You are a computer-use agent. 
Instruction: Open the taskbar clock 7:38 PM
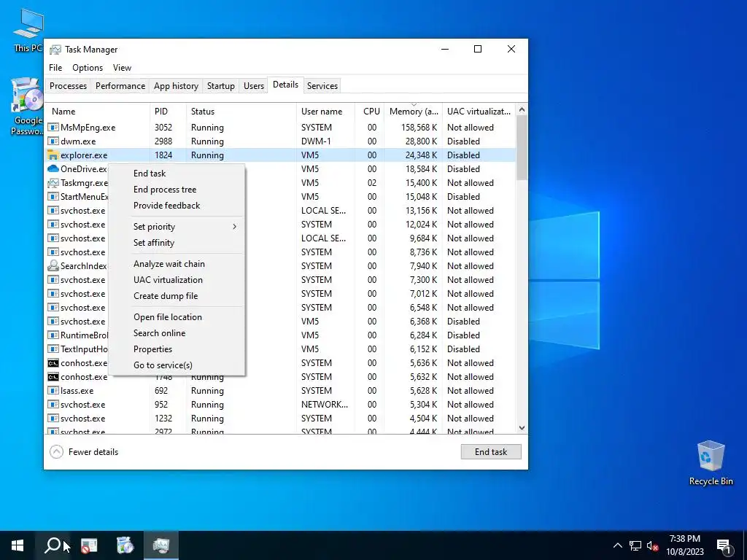click(684, 545)
